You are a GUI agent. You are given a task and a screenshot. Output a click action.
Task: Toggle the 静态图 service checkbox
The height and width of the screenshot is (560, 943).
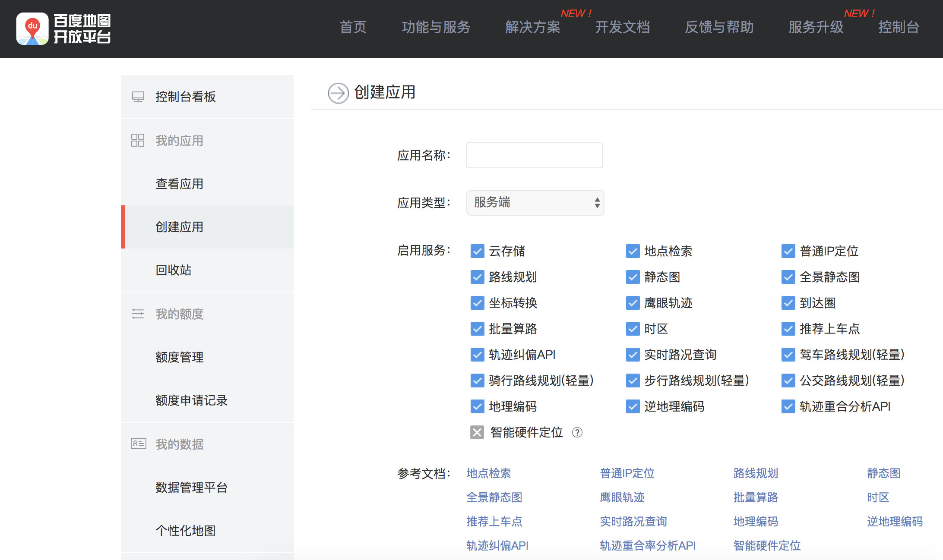click(633, 277)
